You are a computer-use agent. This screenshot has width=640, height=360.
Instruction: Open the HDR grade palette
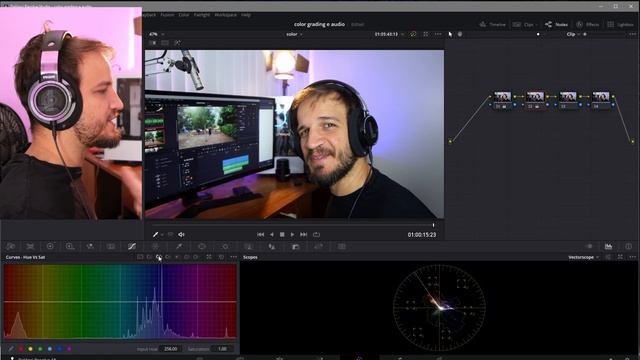click(70, 246)
